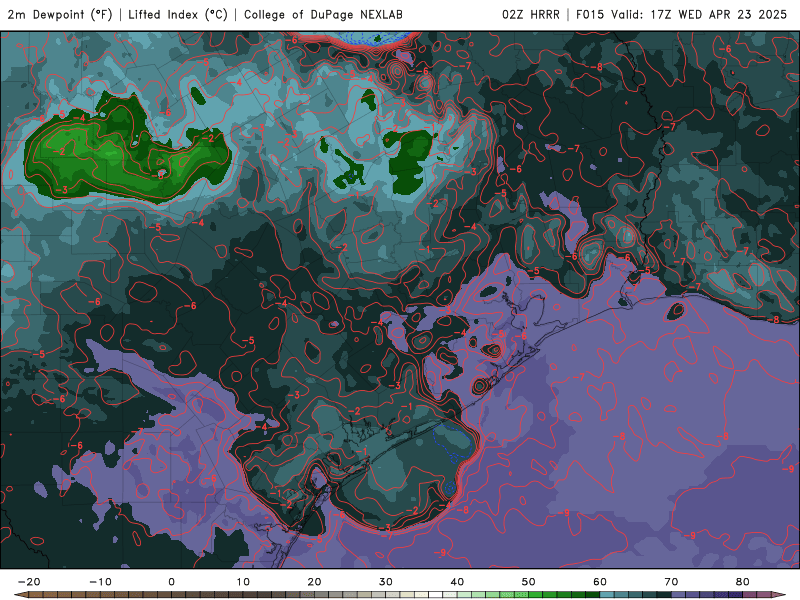Click the right arrow end of the color bar
The image size is (800, 600).
(778, 595)
